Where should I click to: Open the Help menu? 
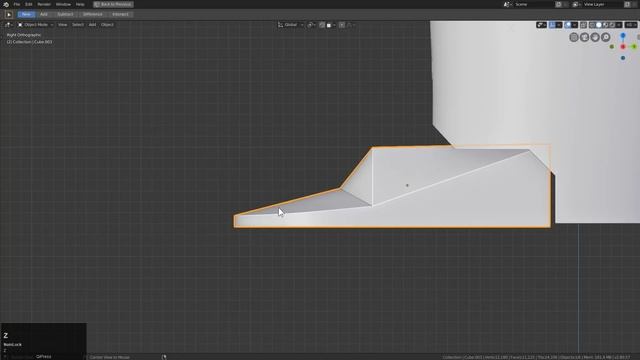coord(80,4)
